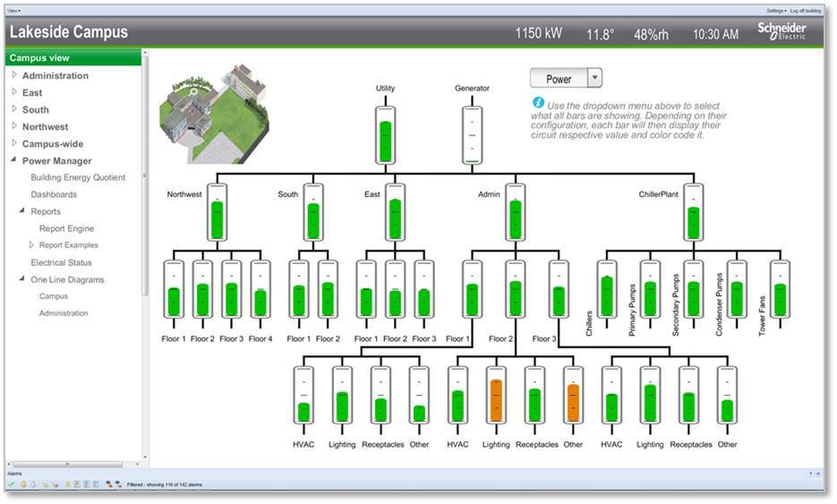Collapse the Power Manager tree node
The image size is (837, 504).
point(14,161)
